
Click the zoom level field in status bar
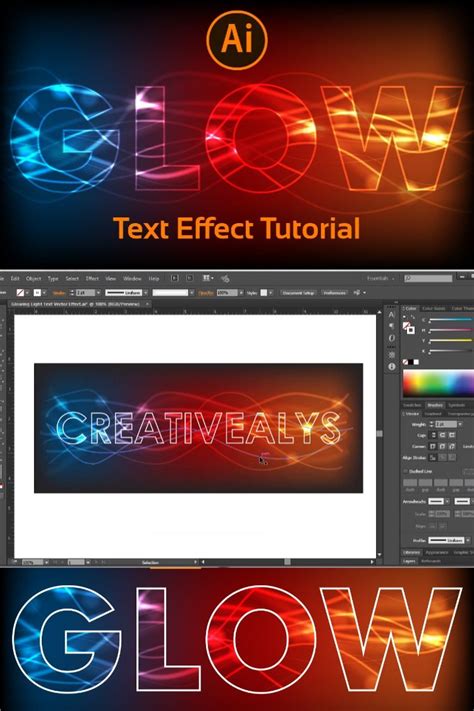point(32,562)
